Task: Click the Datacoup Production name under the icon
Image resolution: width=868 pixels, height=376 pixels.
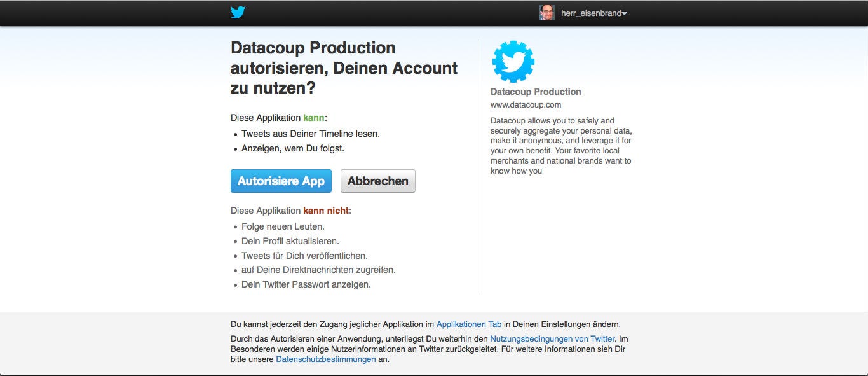Action: (536, 92)
